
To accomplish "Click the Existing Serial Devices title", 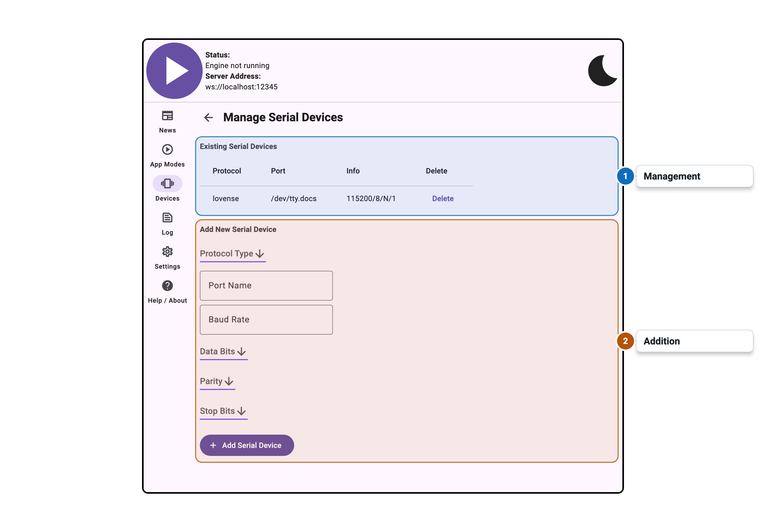I will click(238, 147).
